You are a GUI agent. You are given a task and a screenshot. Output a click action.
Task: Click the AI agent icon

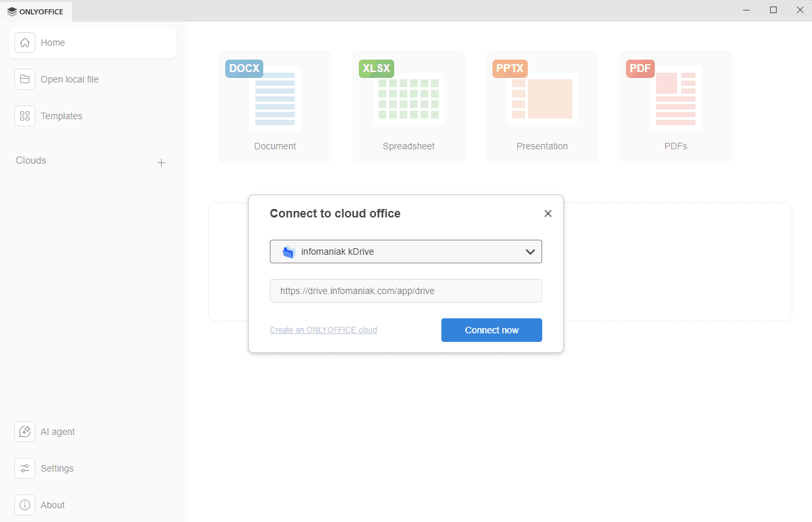click(25, 432)
